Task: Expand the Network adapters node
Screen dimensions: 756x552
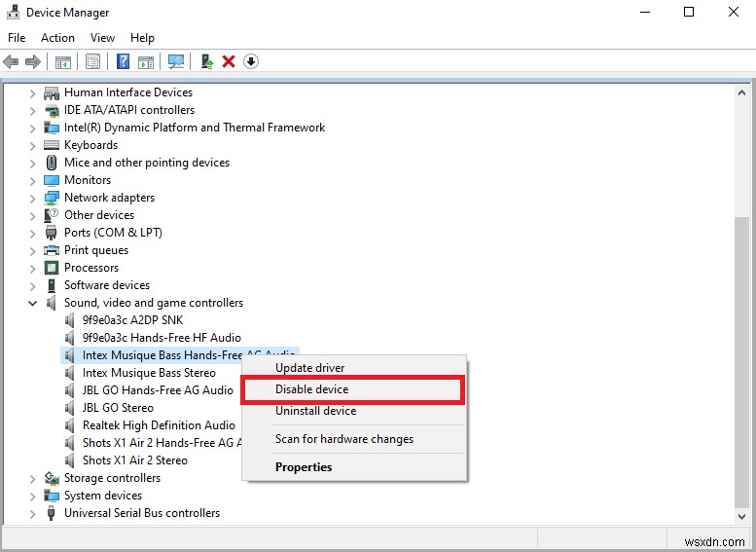Action: [32, 198]
